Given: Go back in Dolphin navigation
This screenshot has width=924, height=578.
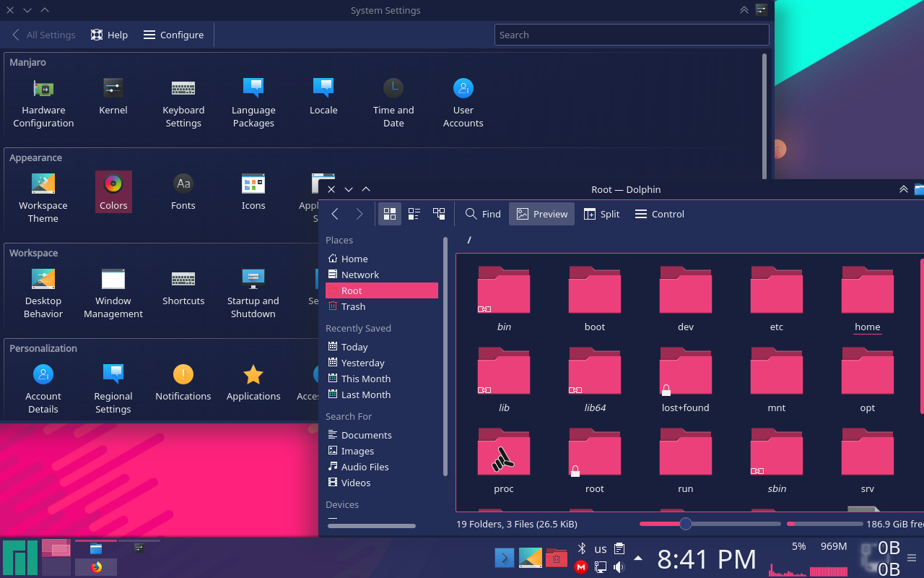Looking at the screenshot, I should [335, 214].
